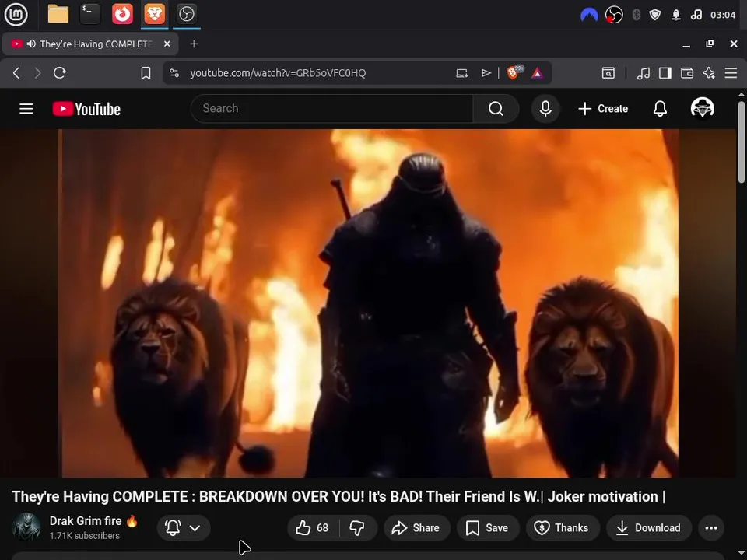Open the clock showing 03:04
This screenshot has height=560, width=747.
[x=723, y=15]
